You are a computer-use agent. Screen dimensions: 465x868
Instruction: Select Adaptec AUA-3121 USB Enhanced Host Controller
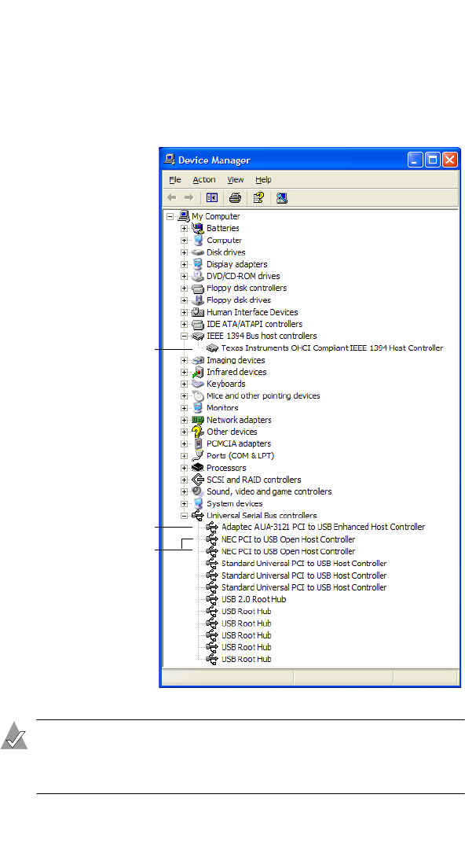[x=324, y=527]
